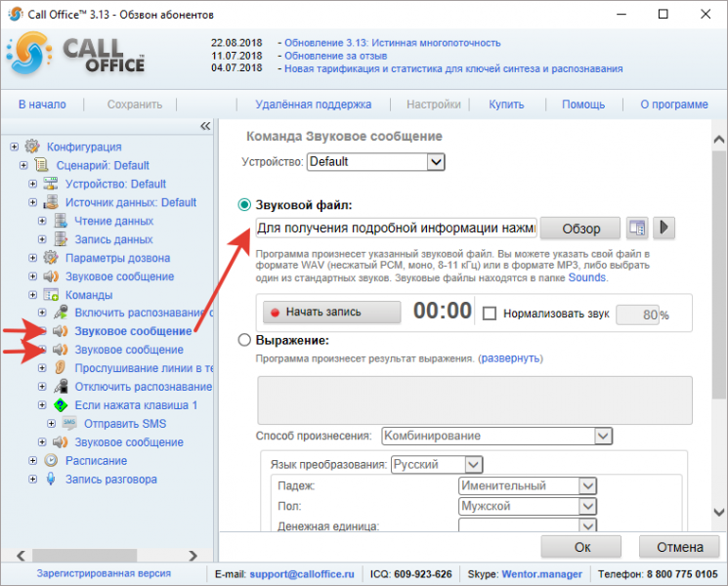Image resolution: width=728 pixels, height=586 pixels.
Task: Open the Устройство dropdown
Action: pyautogui.click(x=436, y=162)
